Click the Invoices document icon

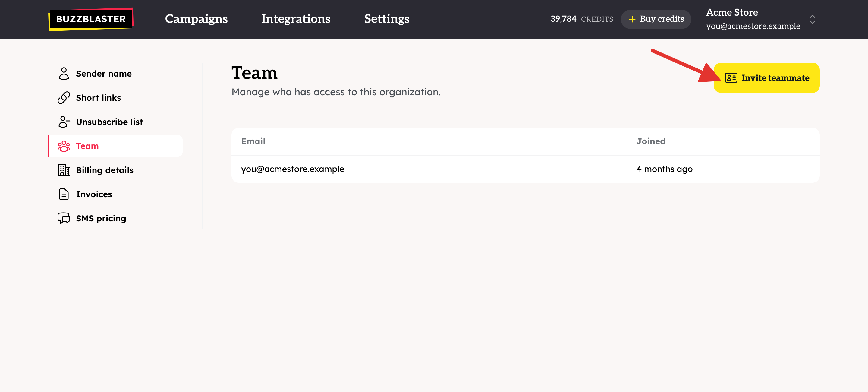tap(64, 194)
